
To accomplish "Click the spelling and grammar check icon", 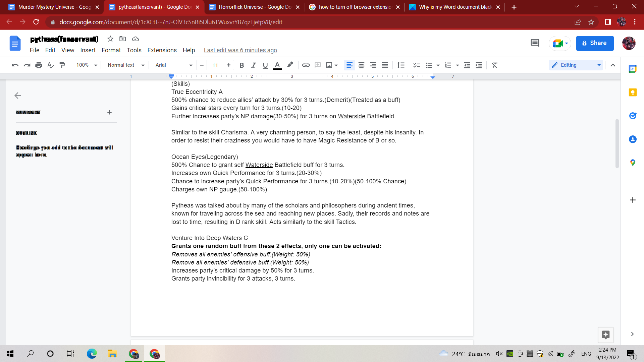I will tap(50, 65).
